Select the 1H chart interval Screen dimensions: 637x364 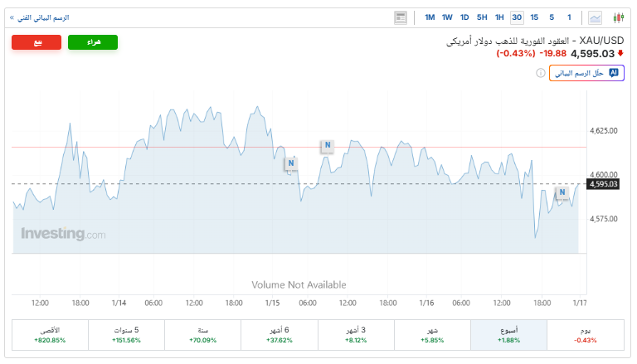[x=499, y=17]
